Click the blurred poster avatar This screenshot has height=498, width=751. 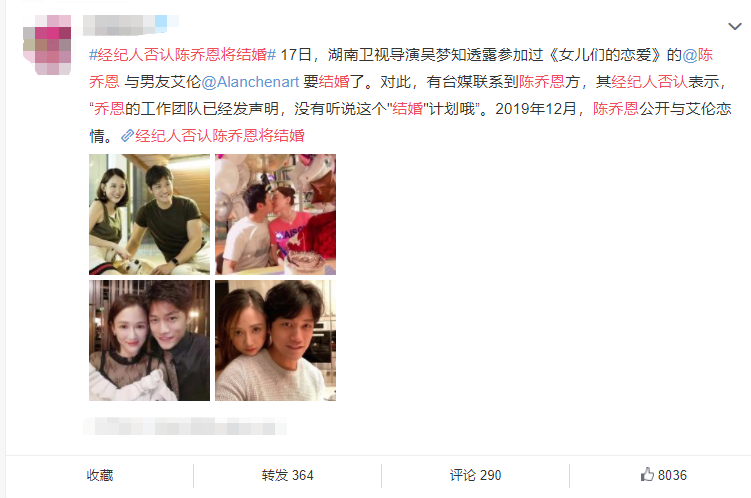47,45
